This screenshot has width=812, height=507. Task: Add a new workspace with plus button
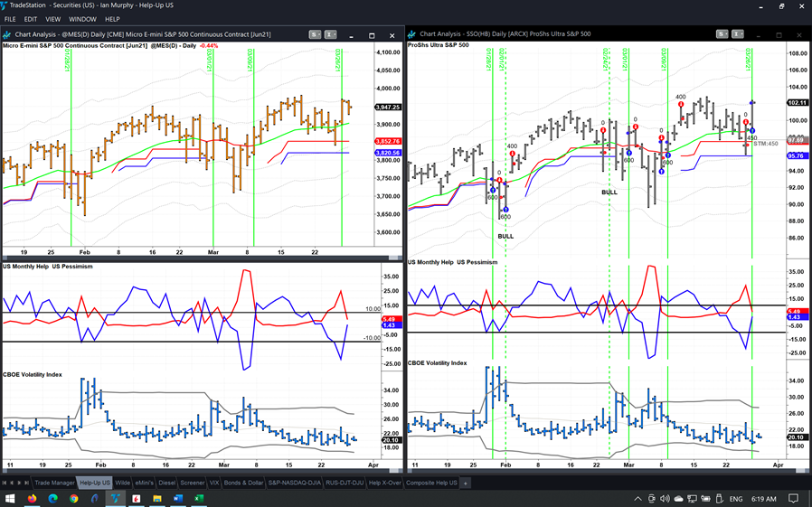tap(466, 483)
